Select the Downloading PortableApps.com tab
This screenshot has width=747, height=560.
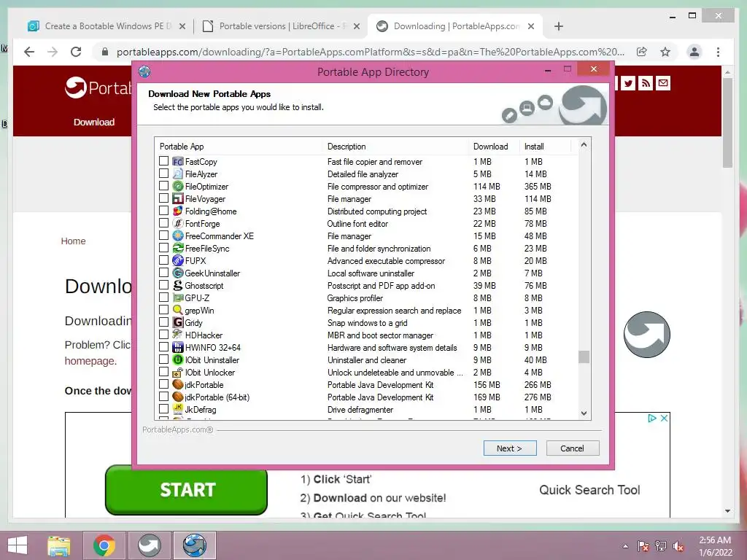pos(454,26)
